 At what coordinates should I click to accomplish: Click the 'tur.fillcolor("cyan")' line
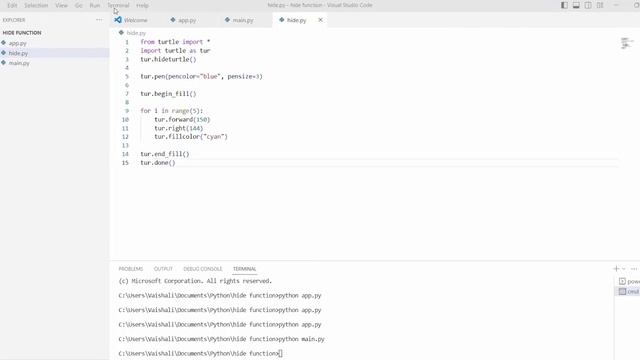(191, 136)
